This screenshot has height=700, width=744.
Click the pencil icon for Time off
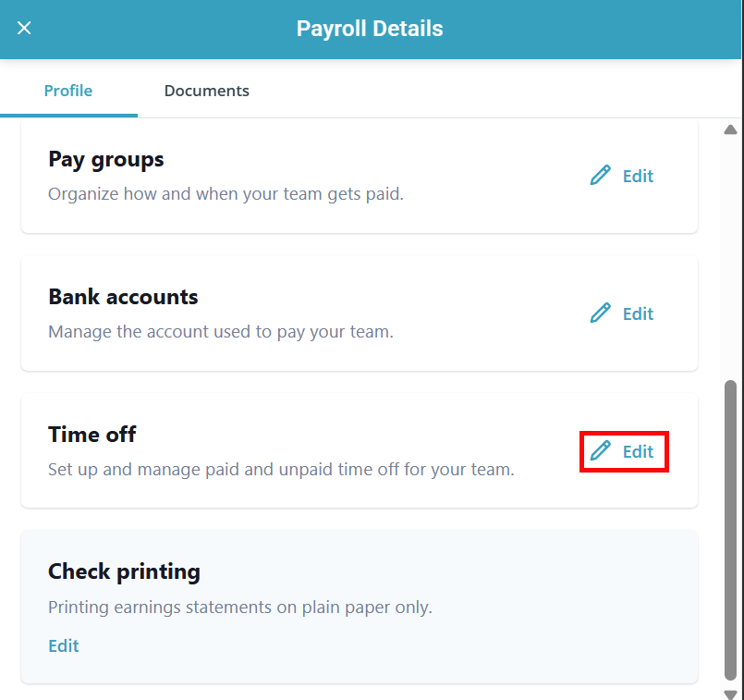tap(601, 451)
